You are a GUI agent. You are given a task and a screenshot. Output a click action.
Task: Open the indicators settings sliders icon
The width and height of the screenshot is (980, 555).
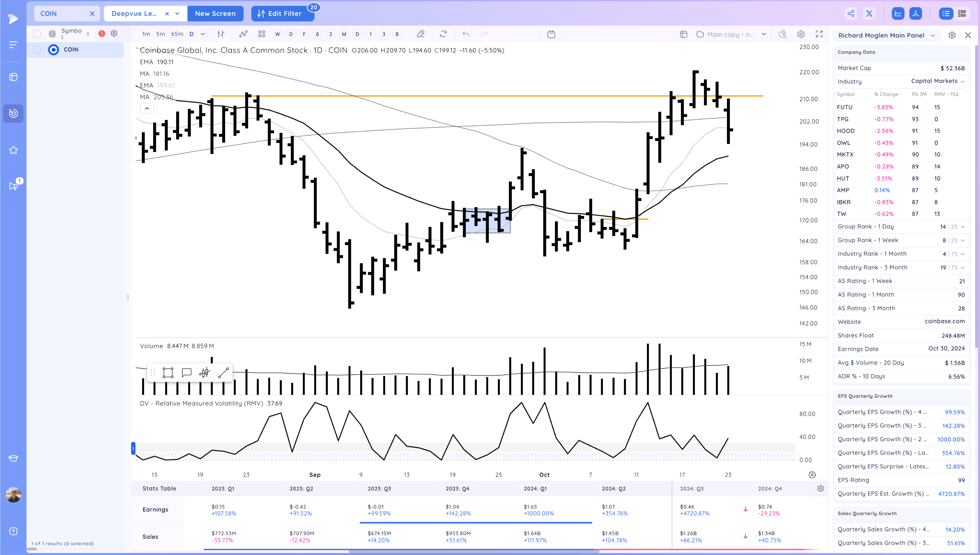(220, 34)
